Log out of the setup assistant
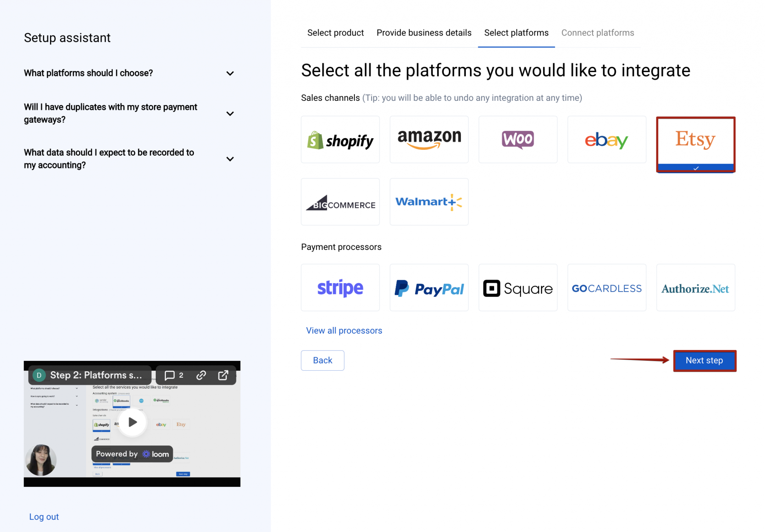Screen dimensions: 765x532 (44, 516)
